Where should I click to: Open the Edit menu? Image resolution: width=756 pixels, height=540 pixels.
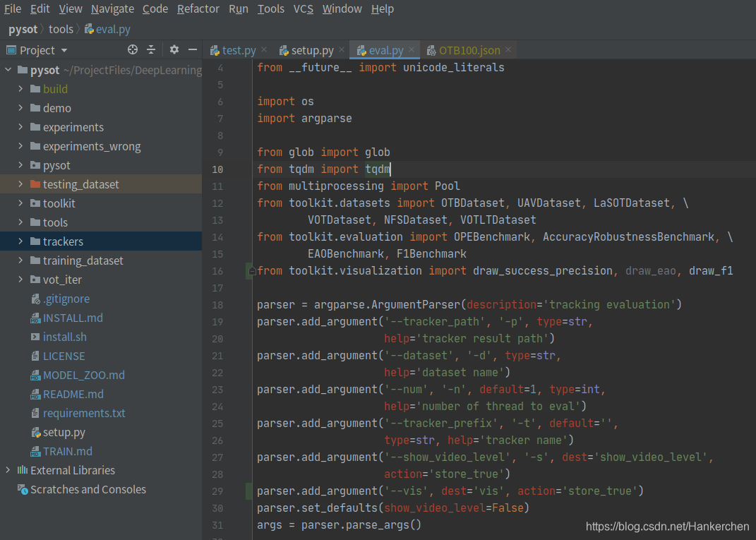(x=40, y=8)
